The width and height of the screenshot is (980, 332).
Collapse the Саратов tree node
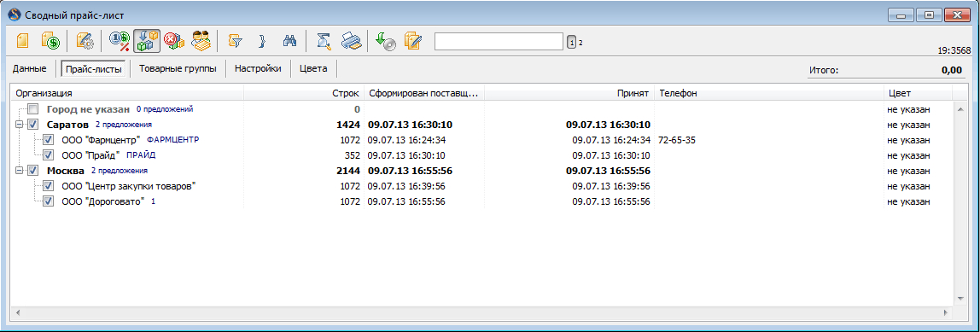pos(19,125)
